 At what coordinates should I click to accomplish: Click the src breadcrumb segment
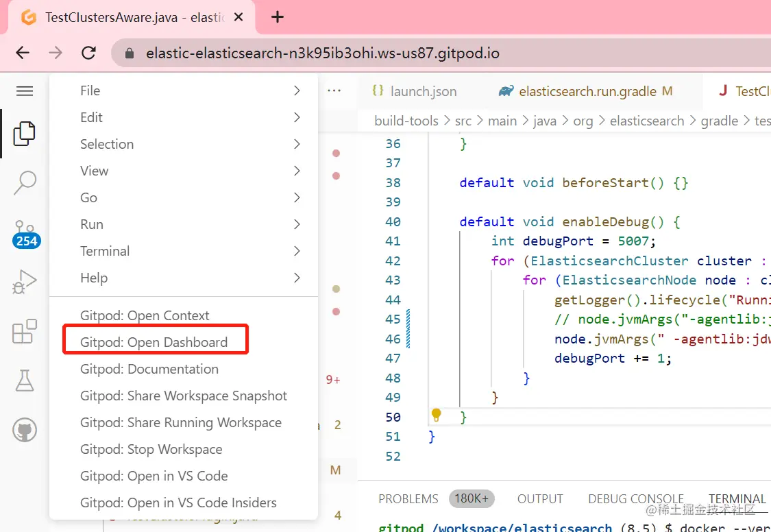[x=463, y=121]
